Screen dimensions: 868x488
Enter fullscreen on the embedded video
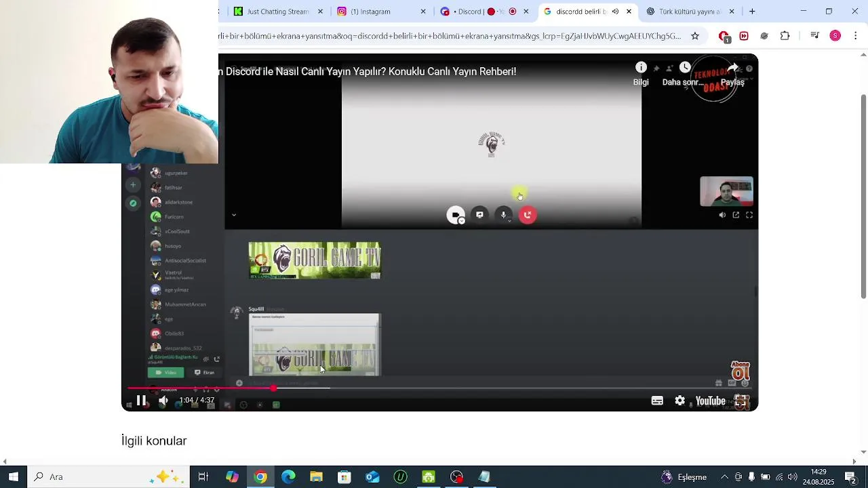click(741, 401)
